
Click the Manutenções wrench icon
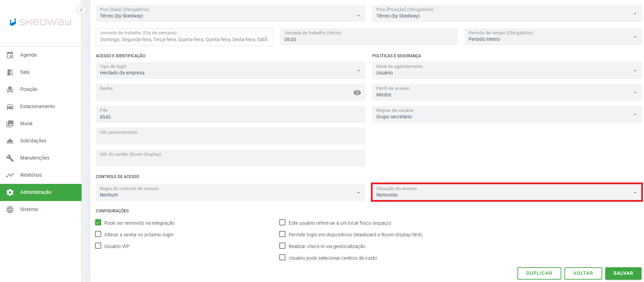pos(10,158)
